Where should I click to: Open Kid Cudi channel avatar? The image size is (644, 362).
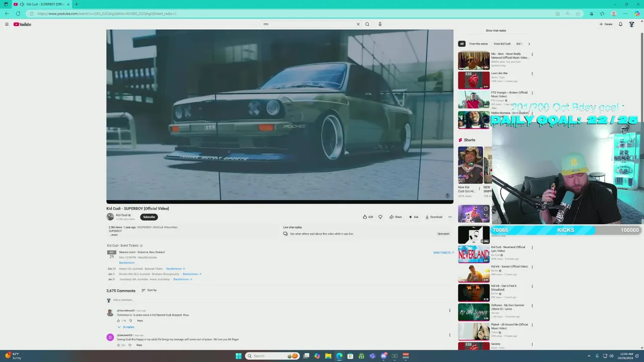pos(110,217)
